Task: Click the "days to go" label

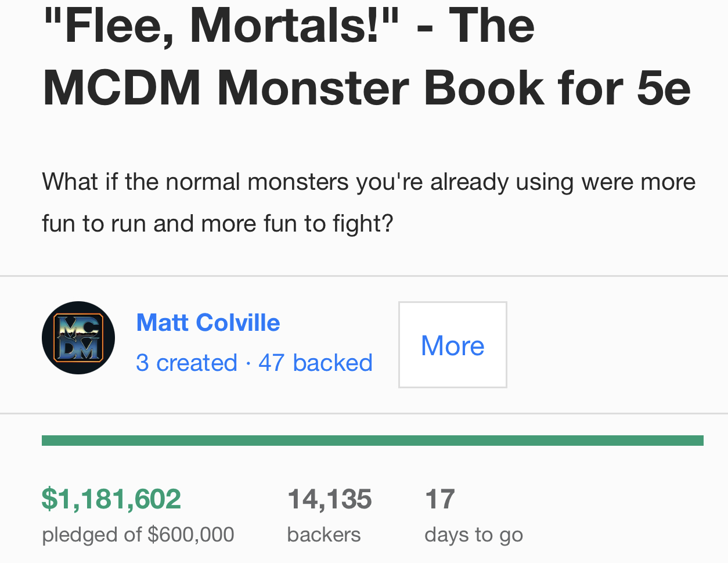Action: click(474, 535)
